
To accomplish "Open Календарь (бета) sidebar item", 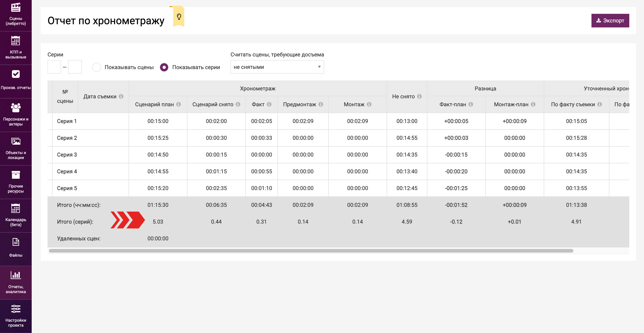I will (x=15, y=215).
